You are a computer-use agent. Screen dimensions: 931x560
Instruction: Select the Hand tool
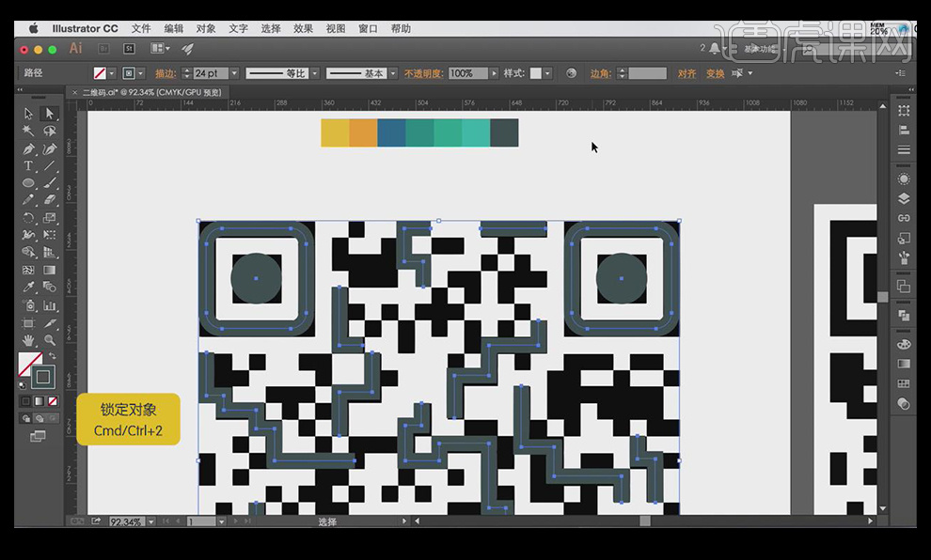tap(28, 340)
